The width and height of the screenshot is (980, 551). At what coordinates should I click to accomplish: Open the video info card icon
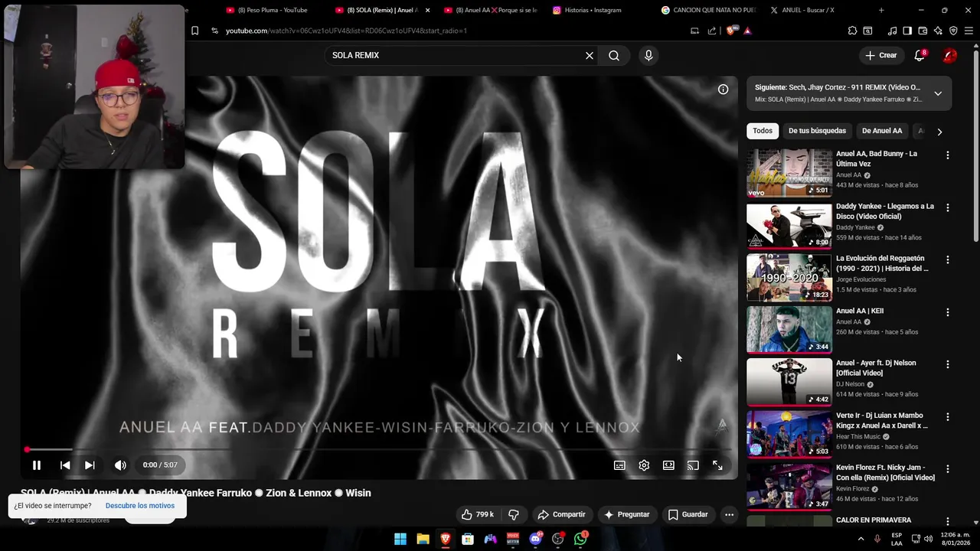[723, 90]
